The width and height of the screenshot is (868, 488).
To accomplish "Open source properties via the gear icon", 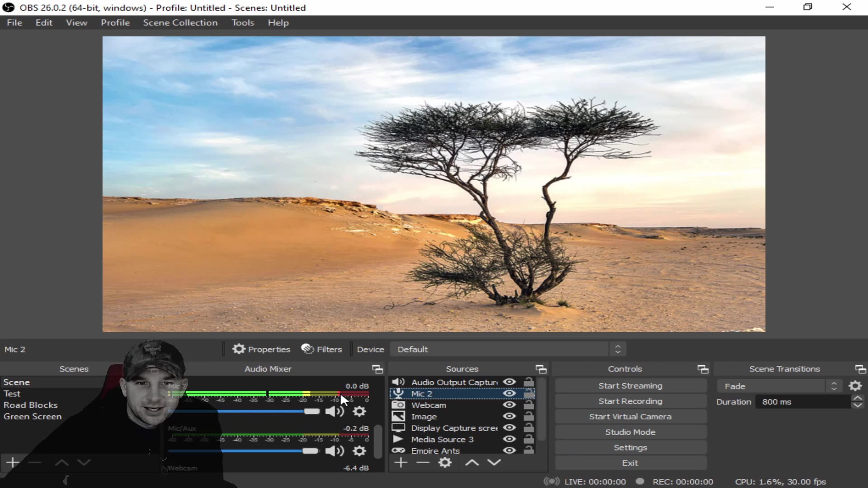I will [445, 462].
